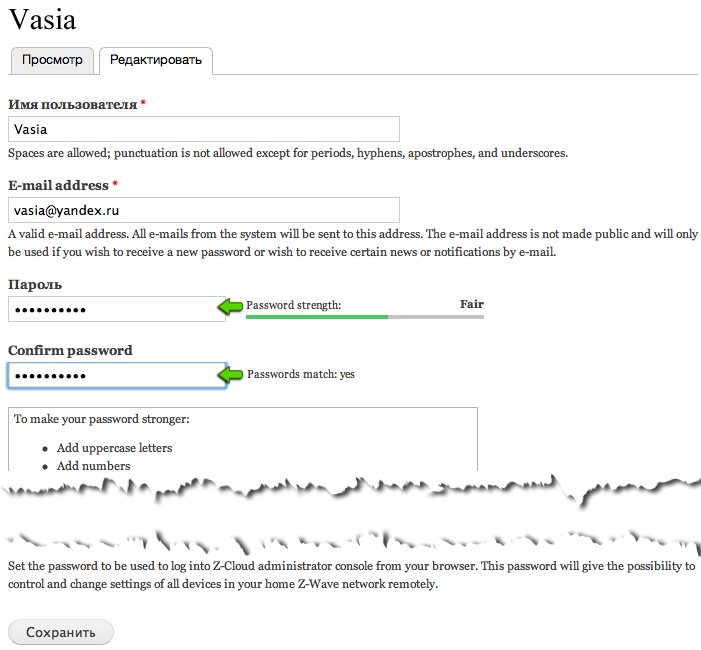Focus the Пароль password field
This screenshot has height=650, width=701.
pos(116,310)
